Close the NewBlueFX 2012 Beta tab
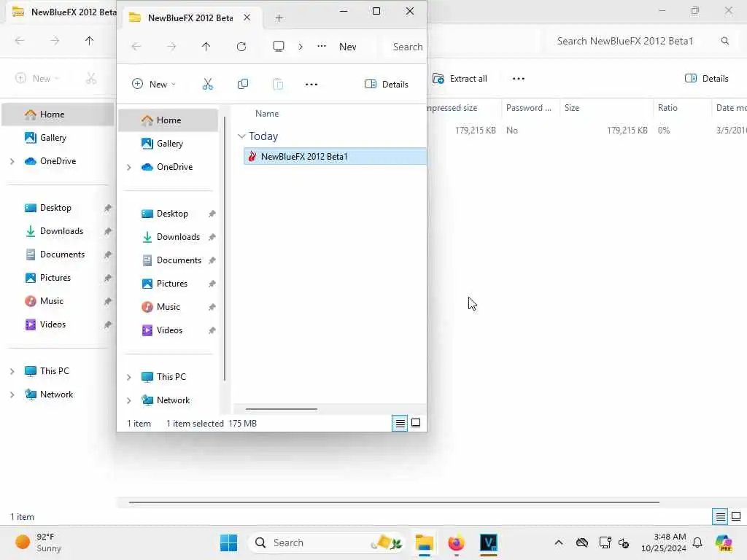Viewport: 747px width, 560px height. pyautogui.click(x=247, y=17)
